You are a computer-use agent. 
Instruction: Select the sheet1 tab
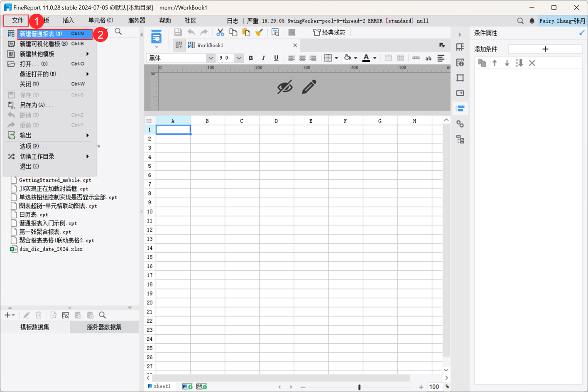click(159, 387)
